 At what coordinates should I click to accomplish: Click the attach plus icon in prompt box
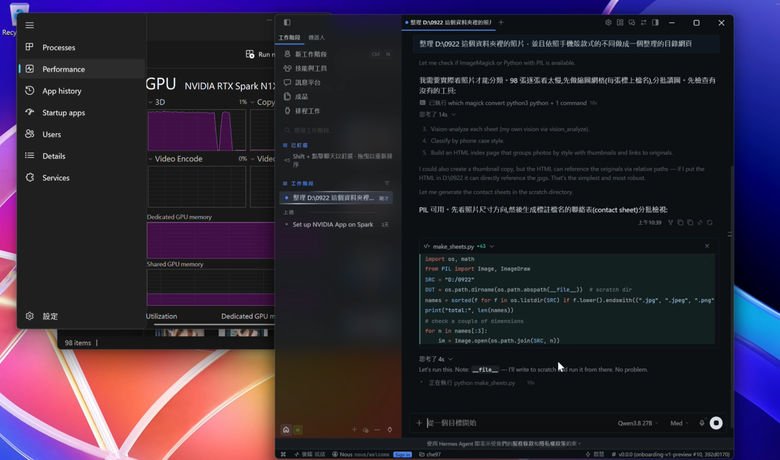tap(419, 423)
